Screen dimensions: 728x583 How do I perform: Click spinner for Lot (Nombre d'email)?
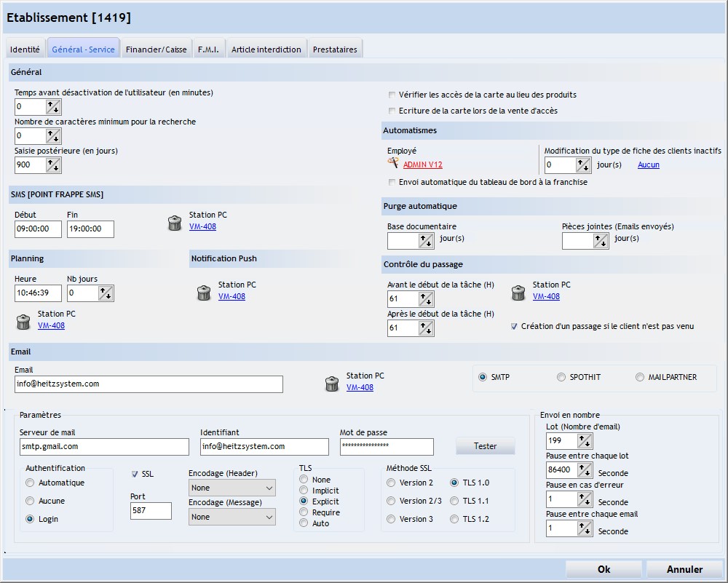click(x=585, y=441)
